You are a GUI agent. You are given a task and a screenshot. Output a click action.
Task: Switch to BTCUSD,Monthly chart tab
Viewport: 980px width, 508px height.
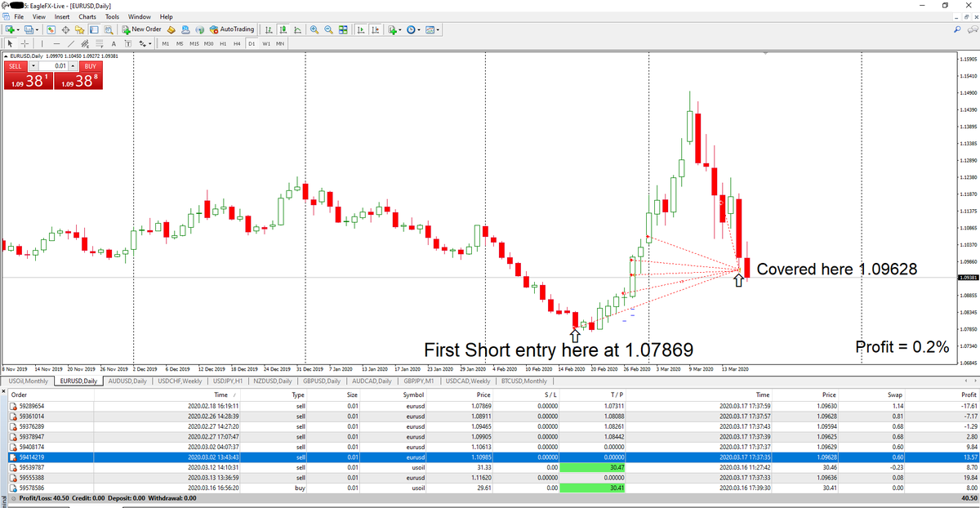click(x=523, y=381)
